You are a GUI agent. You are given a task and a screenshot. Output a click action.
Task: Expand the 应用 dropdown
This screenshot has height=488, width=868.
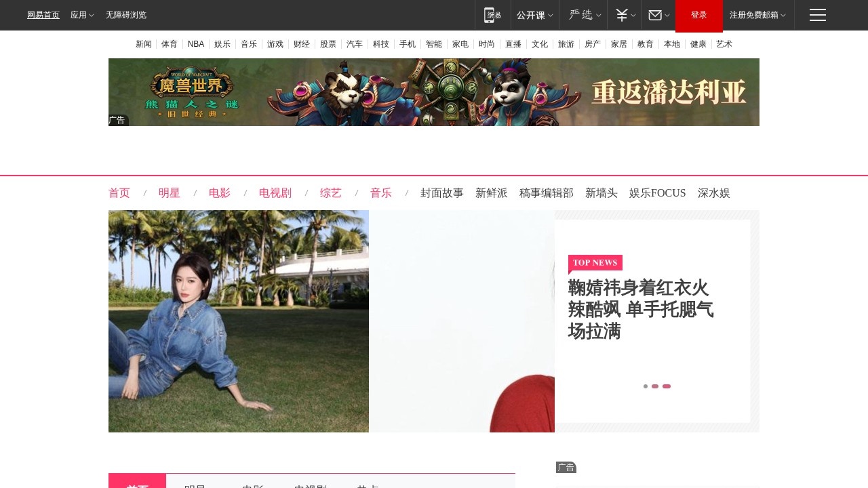pyautogui.click(x=81, y=15)
